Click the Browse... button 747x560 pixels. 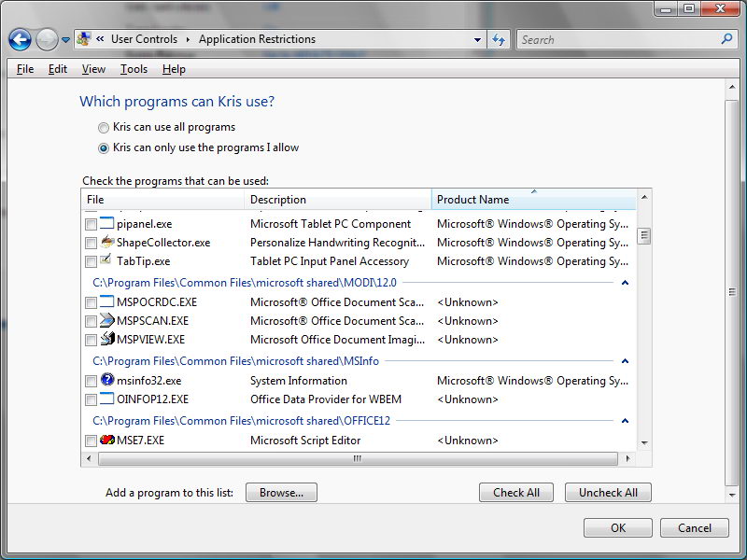(281, 493)
